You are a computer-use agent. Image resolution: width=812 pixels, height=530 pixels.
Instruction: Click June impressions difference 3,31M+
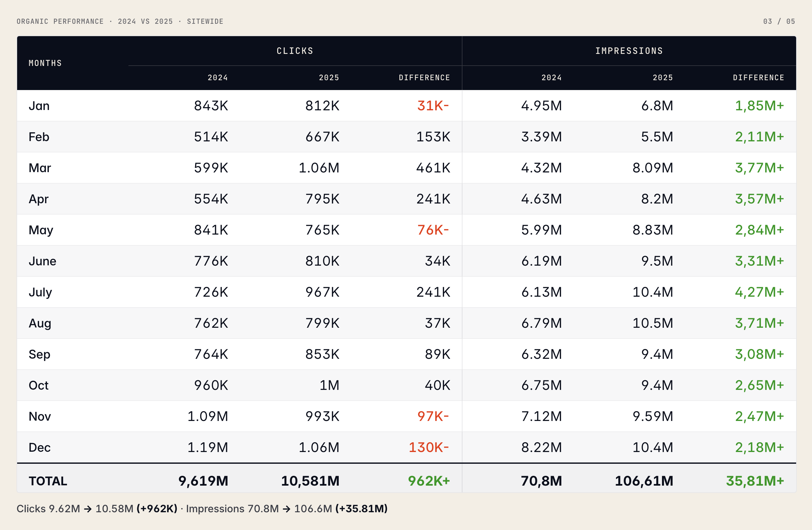click(x=759, y=261)
